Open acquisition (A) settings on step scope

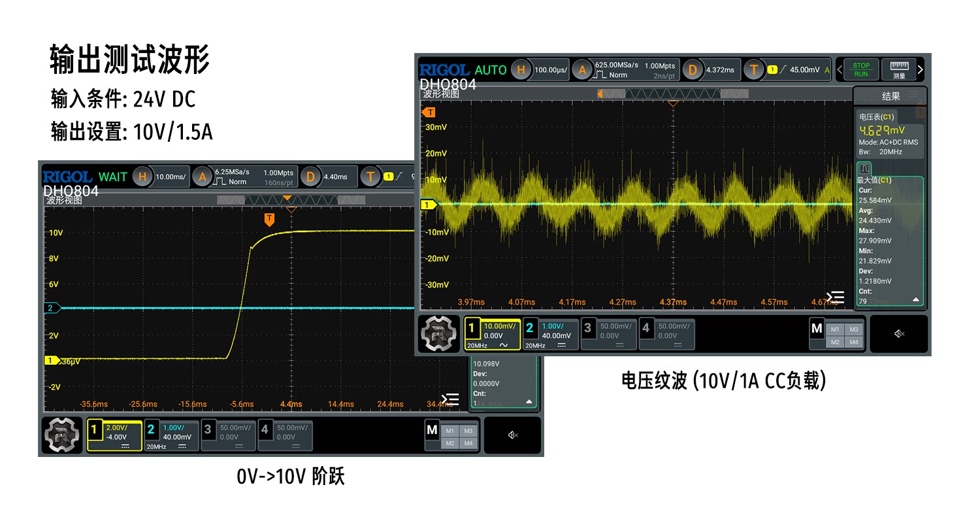tap(203, 176)
